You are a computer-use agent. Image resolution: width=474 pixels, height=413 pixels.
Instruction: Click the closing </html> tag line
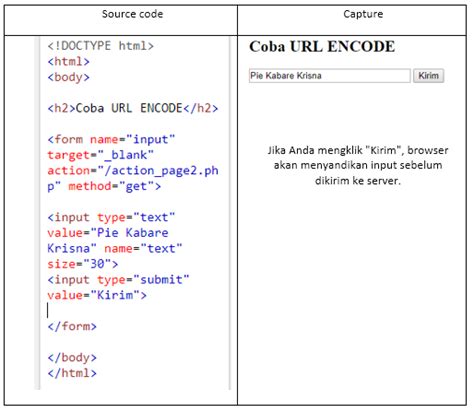72,373
